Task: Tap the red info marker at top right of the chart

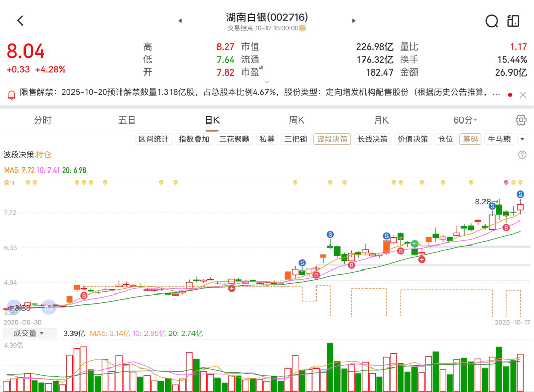Action: coord(506,182)
